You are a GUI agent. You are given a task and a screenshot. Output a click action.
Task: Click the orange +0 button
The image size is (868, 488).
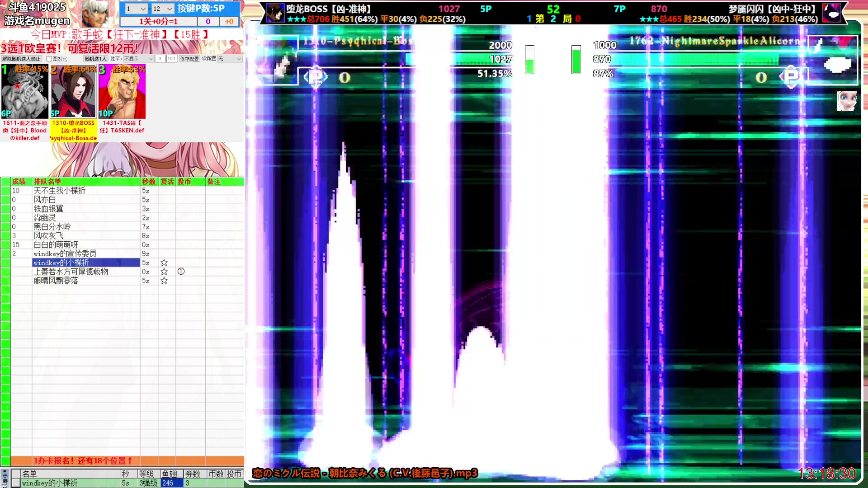(229, 21)
